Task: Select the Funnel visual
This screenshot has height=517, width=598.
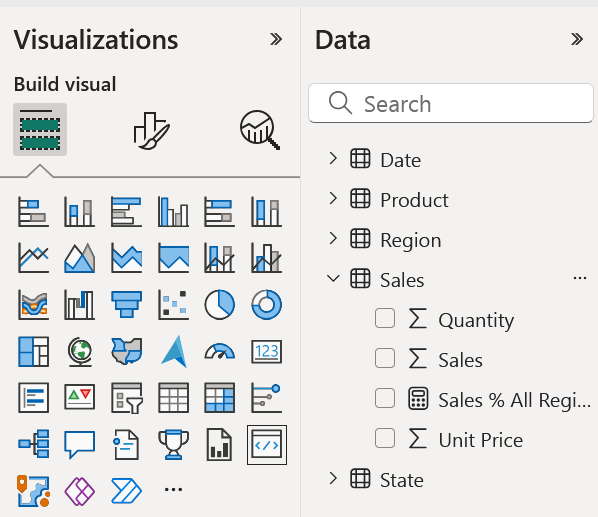Action: (x=127, y=305)
